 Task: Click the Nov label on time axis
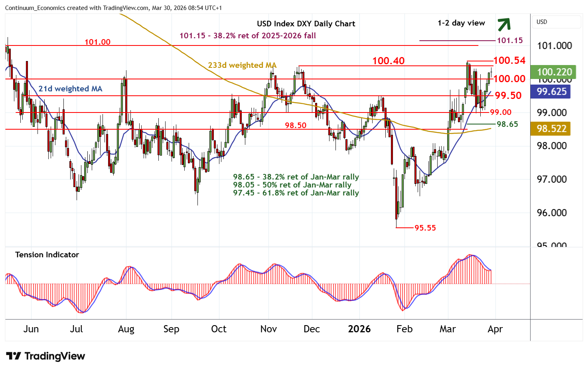(x=268, y=329)
